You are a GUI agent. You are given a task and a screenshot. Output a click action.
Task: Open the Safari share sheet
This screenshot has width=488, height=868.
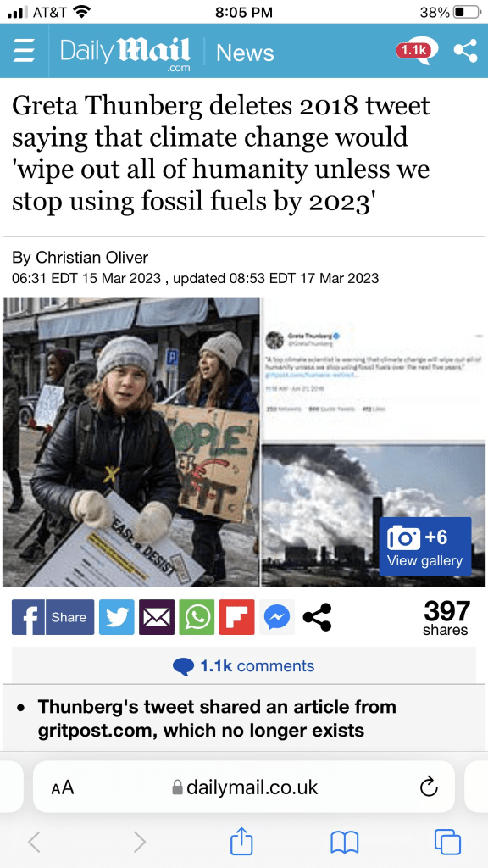pyautogui.click(x=241, y=843)
